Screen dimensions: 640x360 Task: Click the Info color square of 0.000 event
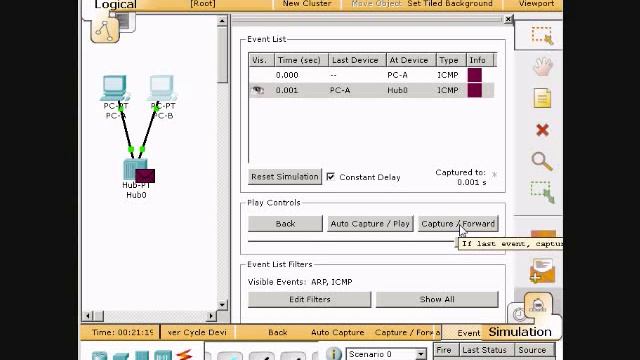click(475, 75)
